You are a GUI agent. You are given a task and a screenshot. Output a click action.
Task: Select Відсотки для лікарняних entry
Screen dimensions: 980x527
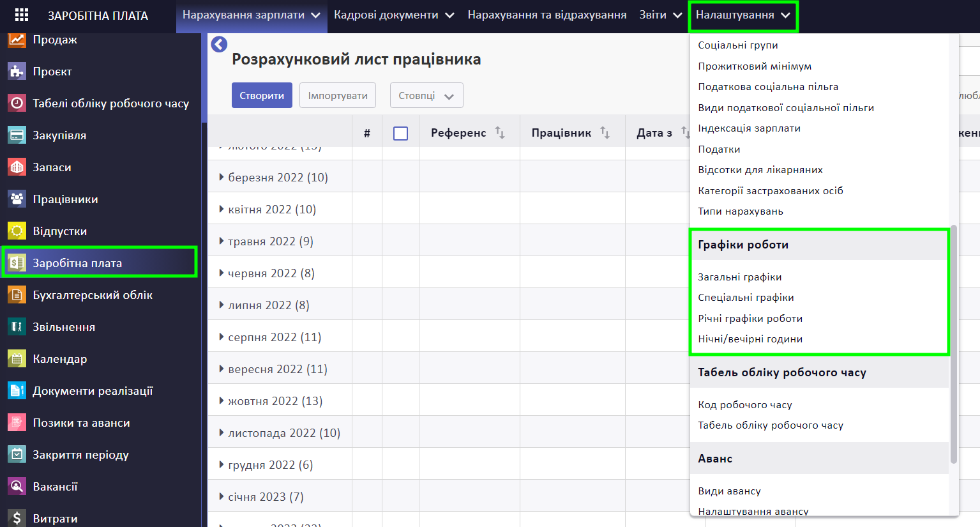(760, 170)
